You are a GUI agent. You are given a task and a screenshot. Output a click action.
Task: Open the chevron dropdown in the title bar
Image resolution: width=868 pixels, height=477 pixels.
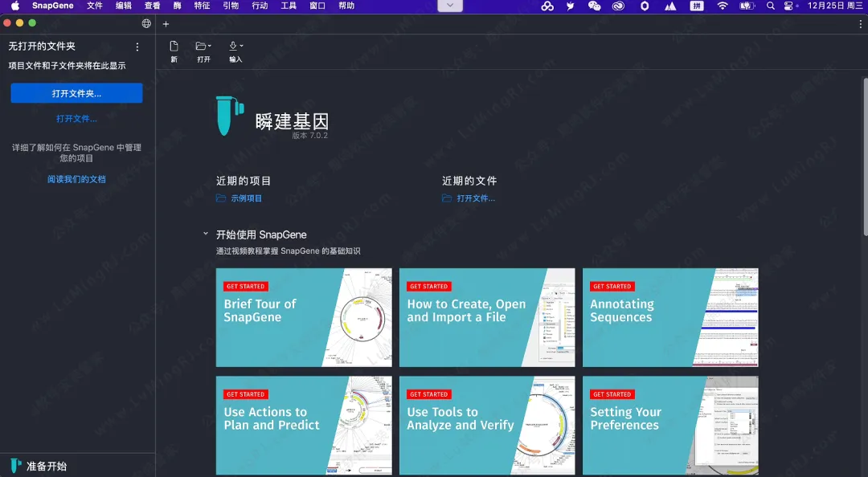pos(450,6)
